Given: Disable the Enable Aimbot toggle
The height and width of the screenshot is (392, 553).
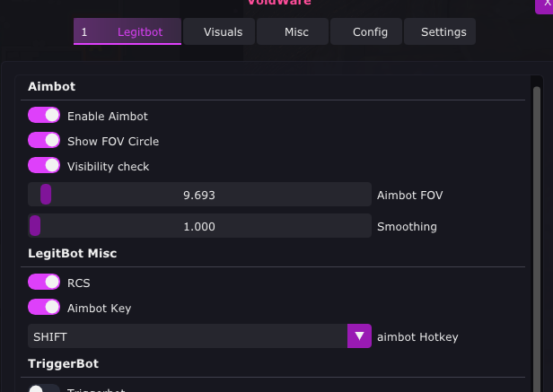Looking at the screenshot, I should (44, 116).
